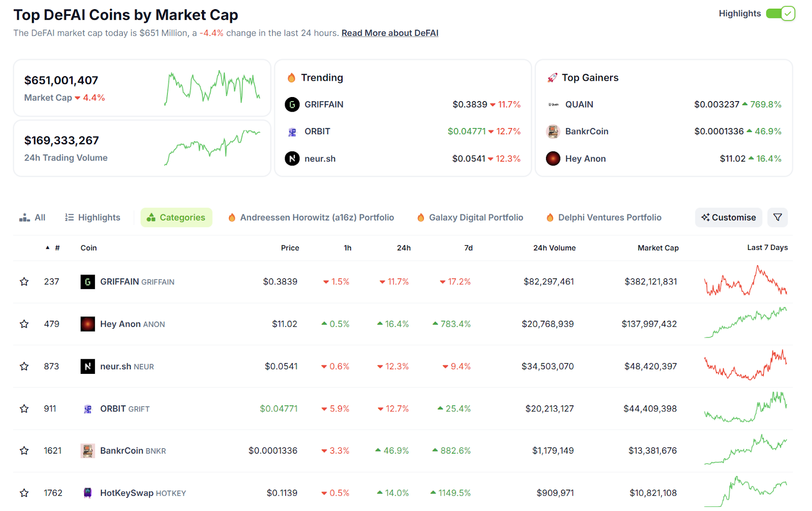Click Hey Anon 7d change 783.4%

(452, 324)
